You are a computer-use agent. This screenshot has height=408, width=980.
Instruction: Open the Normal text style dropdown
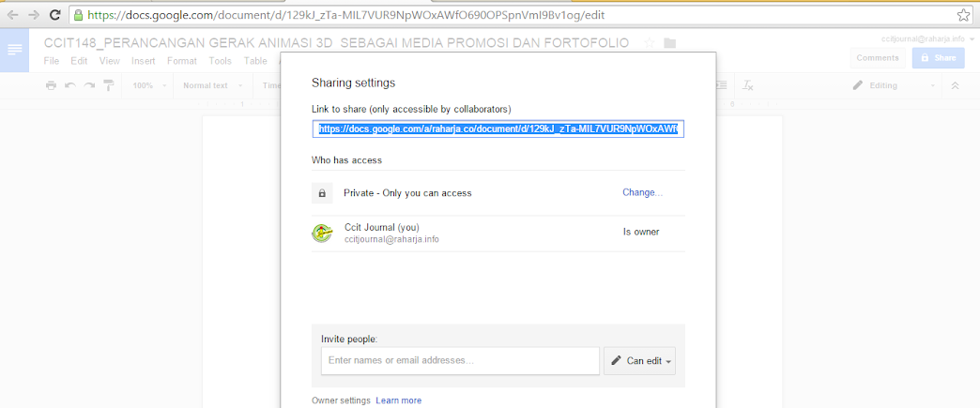(213, 85)
